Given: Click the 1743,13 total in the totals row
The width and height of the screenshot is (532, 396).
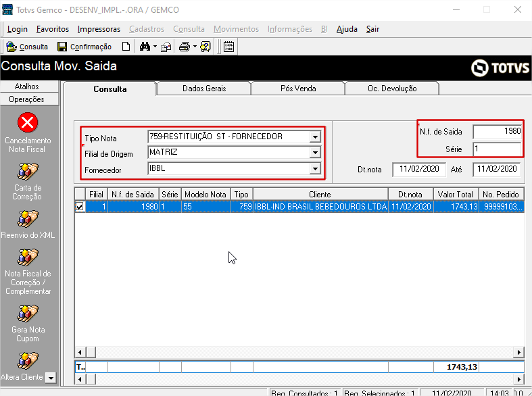Looking at the screenshot, I should tap(456, 367).
